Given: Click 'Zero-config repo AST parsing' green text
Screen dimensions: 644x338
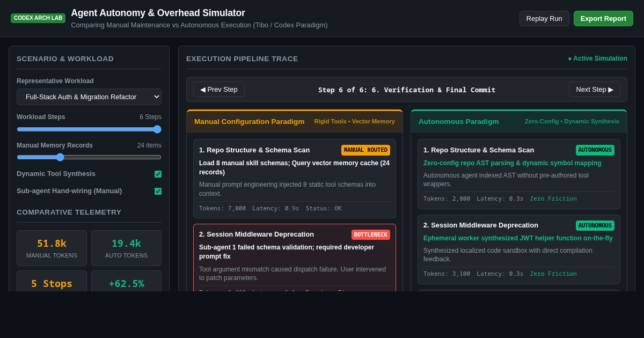Looking at the screenshot, I should 513,163.
